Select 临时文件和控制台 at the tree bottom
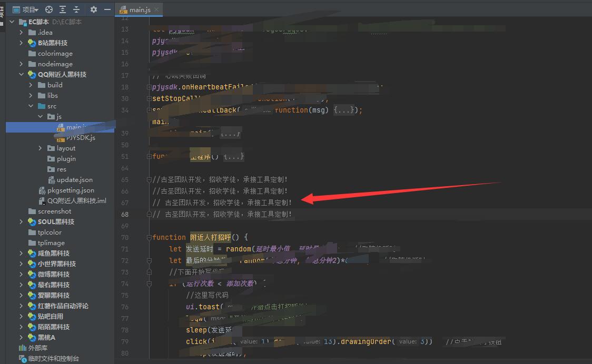The width and height of the screenshot is (592, 364). 53,359
